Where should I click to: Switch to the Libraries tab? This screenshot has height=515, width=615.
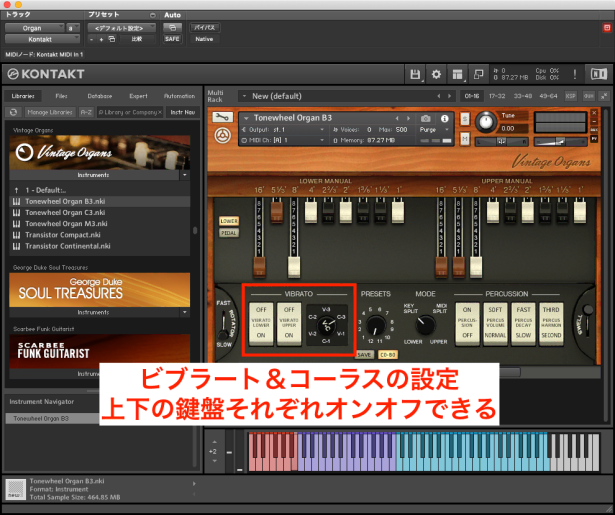(23, 96)
